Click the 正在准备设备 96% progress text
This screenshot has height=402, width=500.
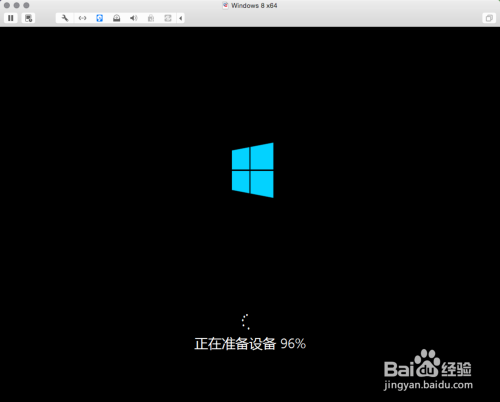(x=250, y=344)
